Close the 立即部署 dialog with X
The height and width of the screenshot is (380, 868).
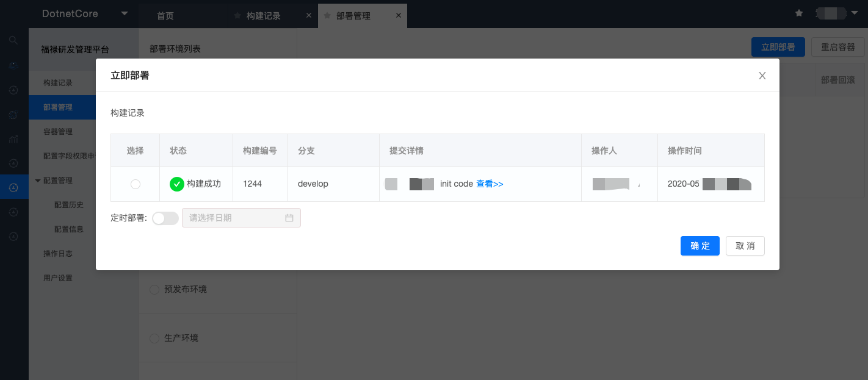[x=762, y=76]
